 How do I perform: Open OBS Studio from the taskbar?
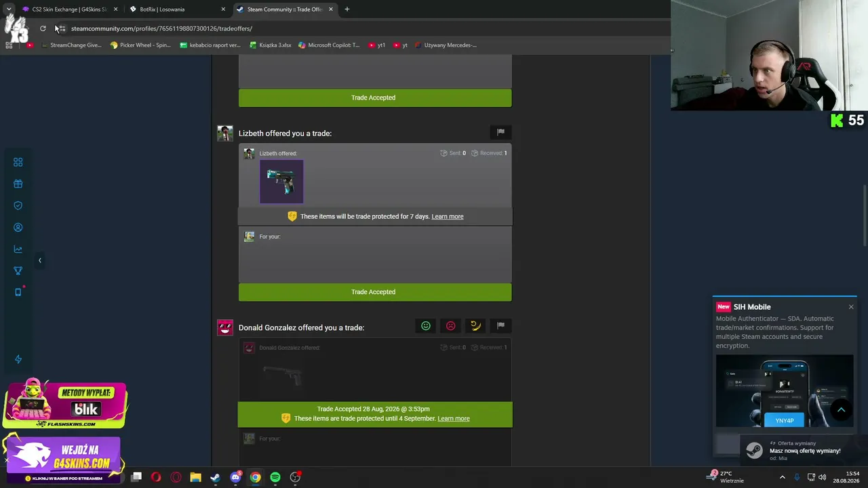point(295,477)
